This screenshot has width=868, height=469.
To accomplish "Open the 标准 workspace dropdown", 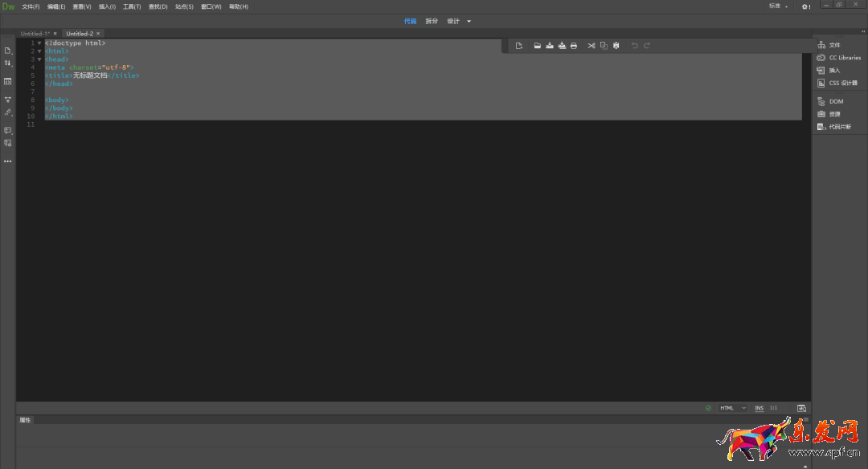I will click(777, 6).
